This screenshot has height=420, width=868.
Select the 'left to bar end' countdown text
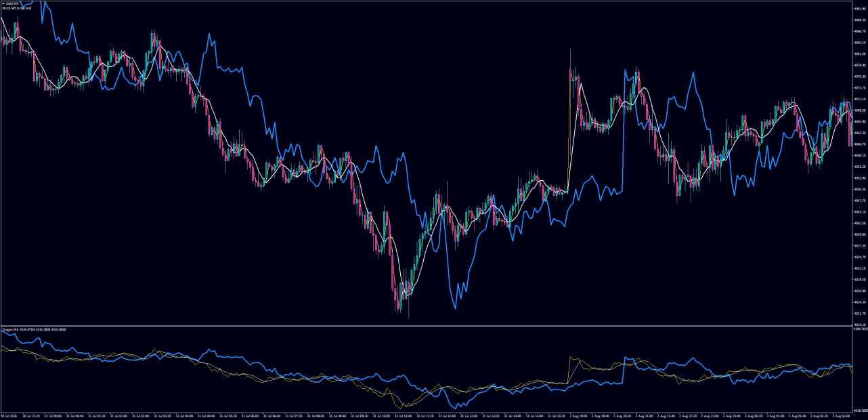[21, 8]
